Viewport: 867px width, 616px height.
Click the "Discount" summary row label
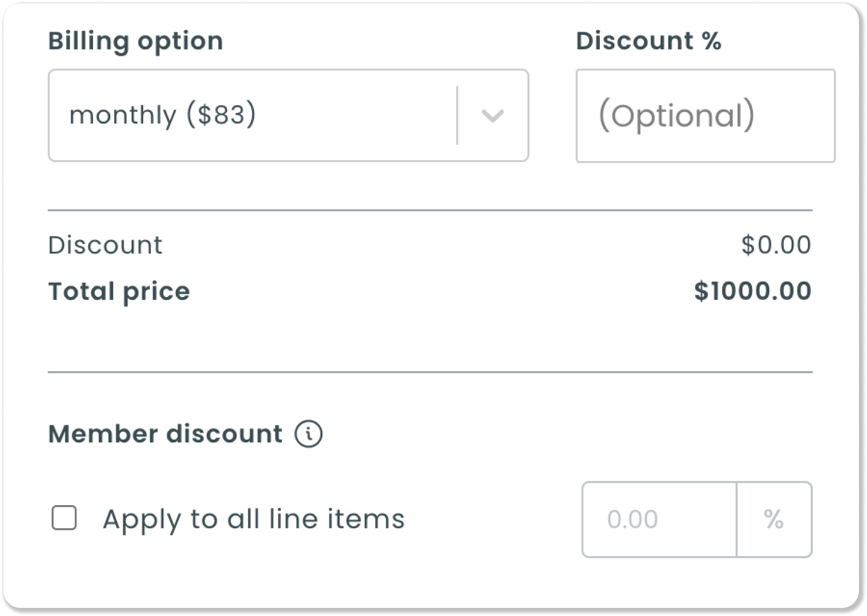(105, 245)
